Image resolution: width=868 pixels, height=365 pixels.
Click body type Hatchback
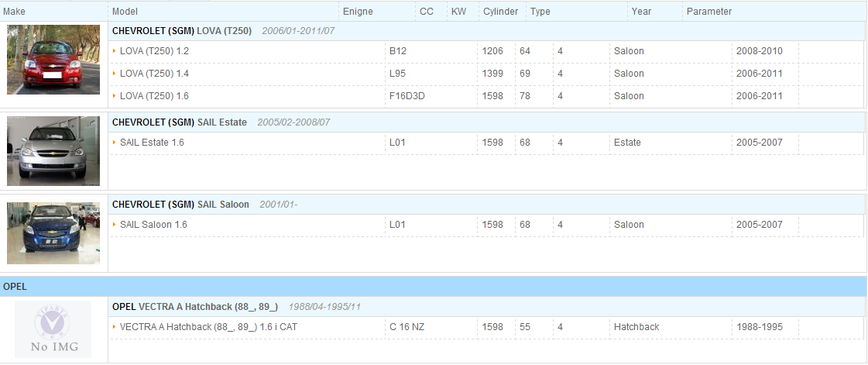636,327
